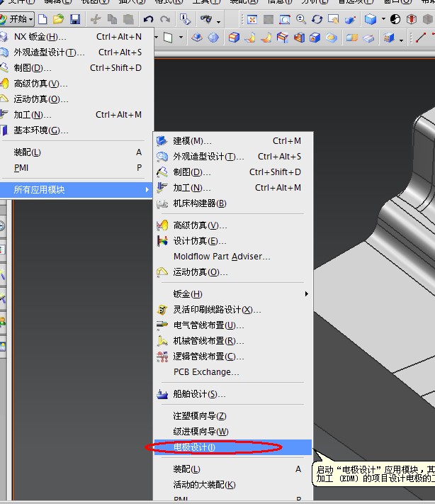Select the Extrude orange block icon
This screenshot has width=435, height=504.
tap(234, 38)
